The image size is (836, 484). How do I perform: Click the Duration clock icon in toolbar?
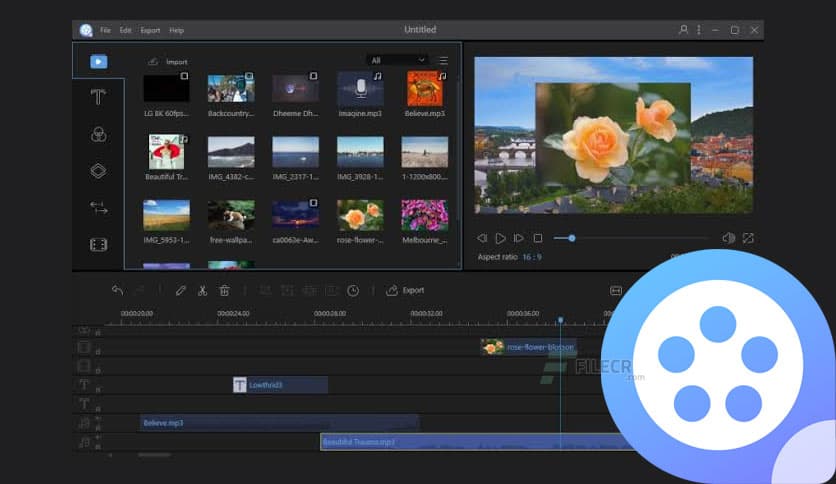pos(353,291)
